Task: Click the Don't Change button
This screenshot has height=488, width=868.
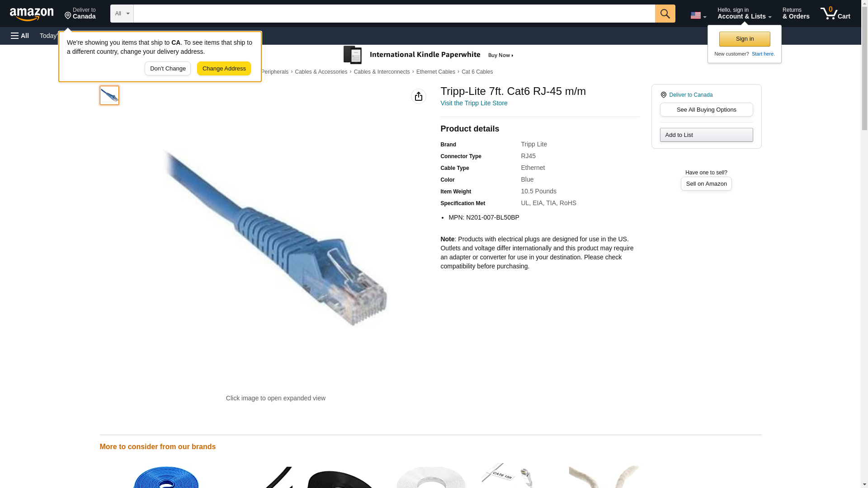Action: [x=168, y=69]
